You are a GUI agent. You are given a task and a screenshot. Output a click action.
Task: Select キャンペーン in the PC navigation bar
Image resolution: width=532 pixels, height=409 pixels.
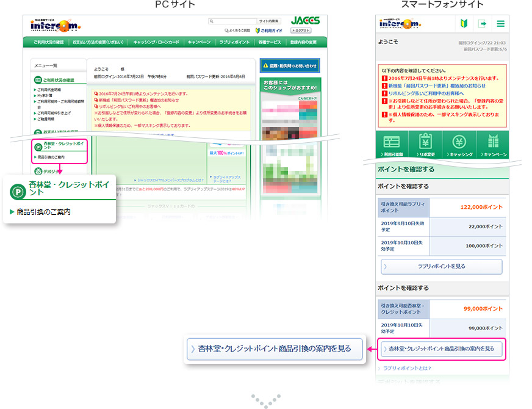[x=199, y=42]
